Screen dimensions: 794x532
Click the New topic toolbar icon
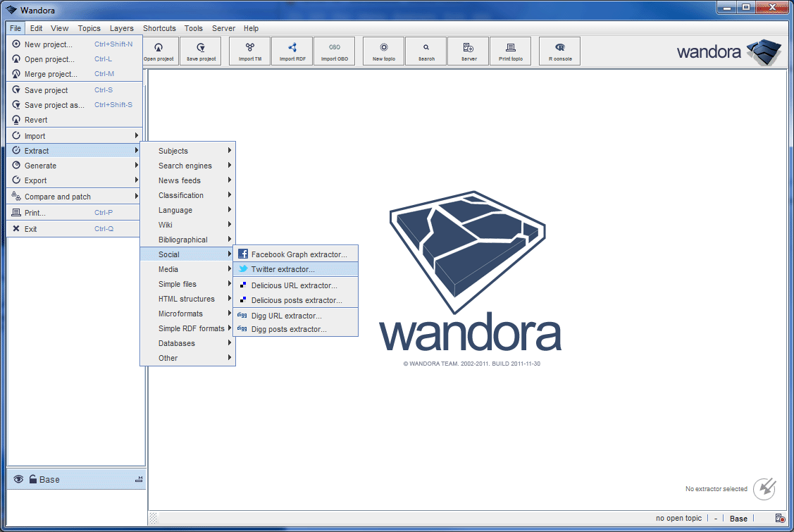[x=384, y=51]
